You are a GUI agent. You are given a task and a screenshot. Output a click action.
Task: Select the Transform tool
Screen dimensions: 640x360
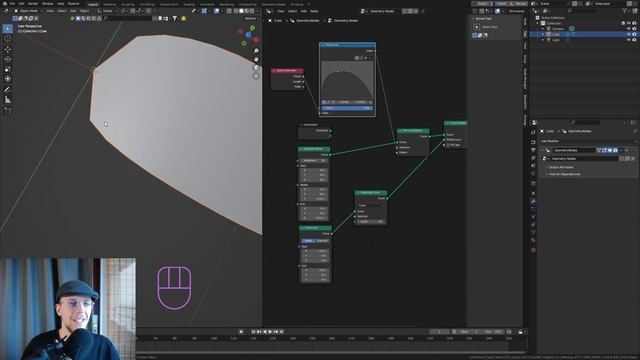click(x=8, y=79)
